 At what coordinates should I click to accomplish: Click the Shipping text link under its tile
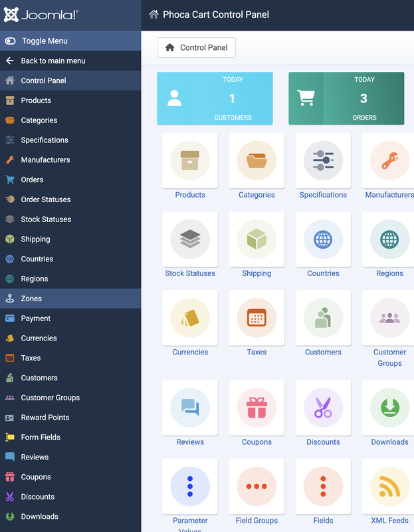point(257,273)
